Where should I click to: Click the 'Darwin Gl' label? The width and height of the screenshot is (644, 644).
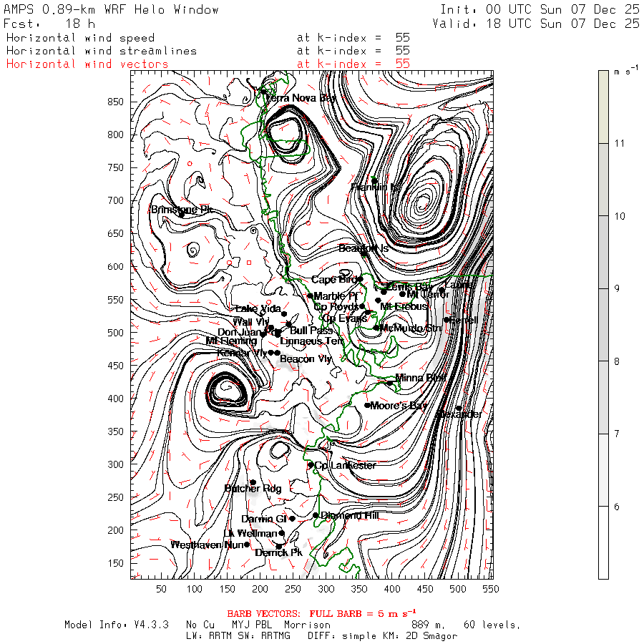263,519
